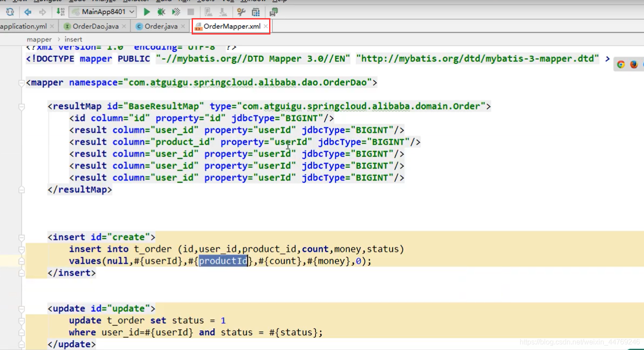Switch to the OrderDao.java tab
644x350 pixels.
point(96,26)
